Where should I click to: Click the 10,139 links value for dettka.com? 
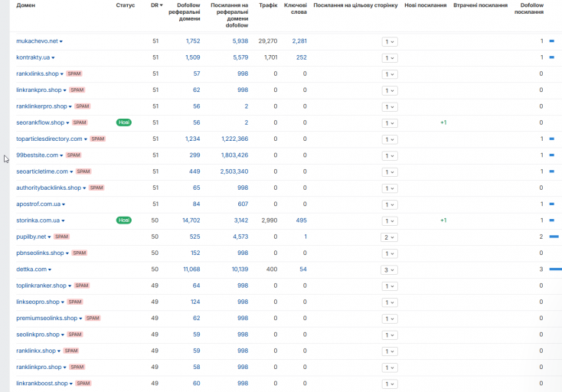[240, 269]
